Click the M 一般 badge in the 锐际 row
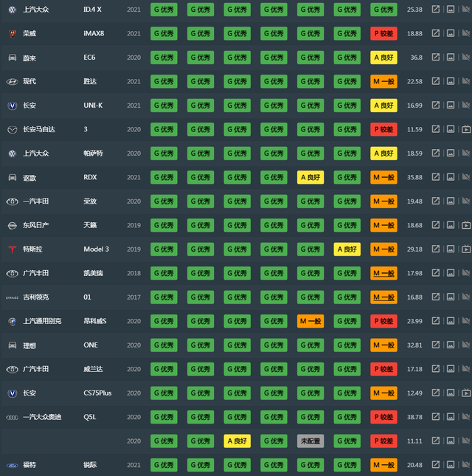Screen dimensions: 472x476 (383, 465)
